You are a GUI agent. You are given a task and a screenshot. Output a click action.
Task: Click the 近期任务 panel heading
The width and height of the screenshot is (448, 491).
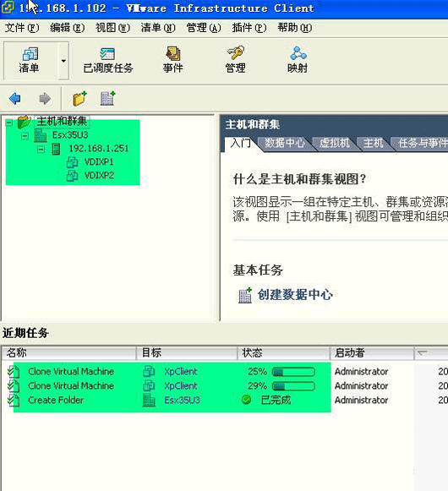pyautogui.click(x=25, y=333)
